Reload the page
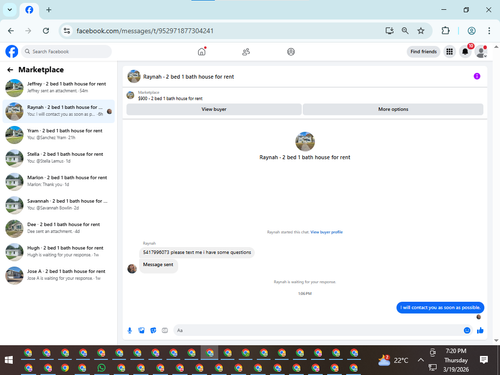 pos(46,31)
